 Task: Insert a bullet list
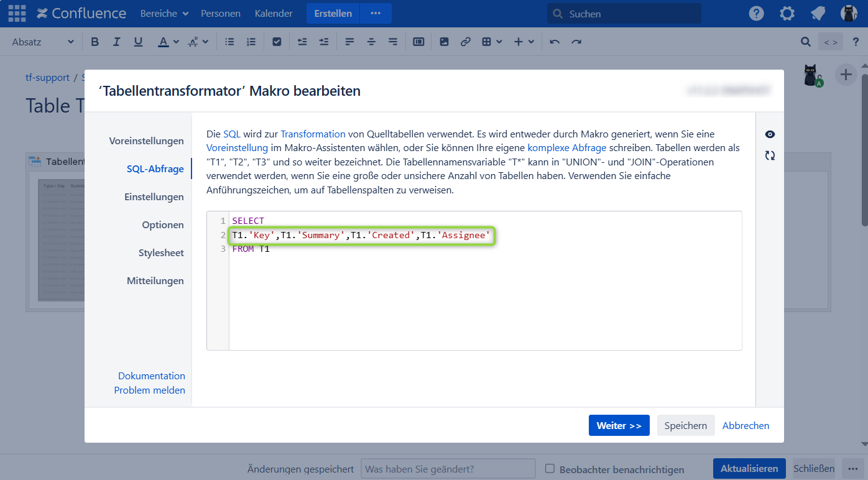[229, 42]
